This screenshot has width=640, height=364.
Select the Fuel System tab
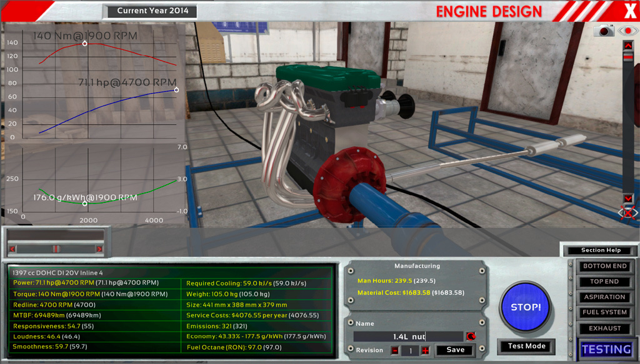click(604, 313)
